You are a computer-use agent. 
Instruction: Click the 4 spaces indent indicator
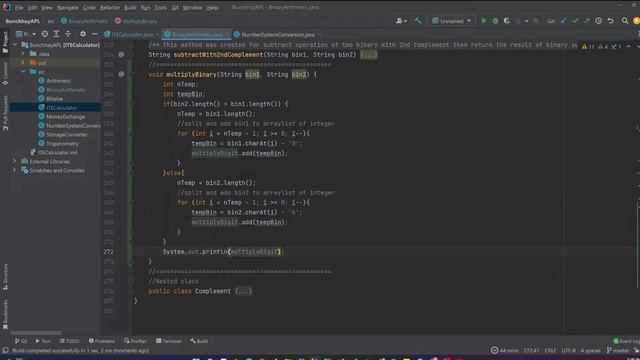(x=591, y=350)
